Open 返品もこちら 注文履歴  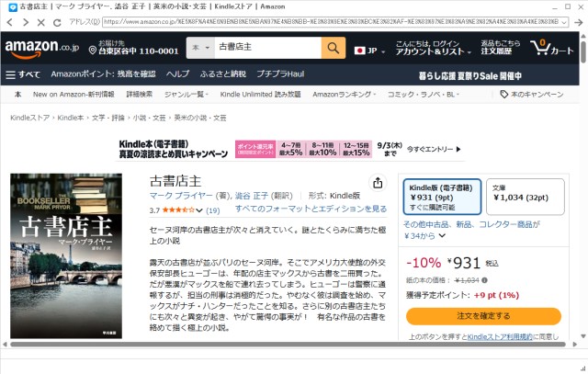[500, 48]
